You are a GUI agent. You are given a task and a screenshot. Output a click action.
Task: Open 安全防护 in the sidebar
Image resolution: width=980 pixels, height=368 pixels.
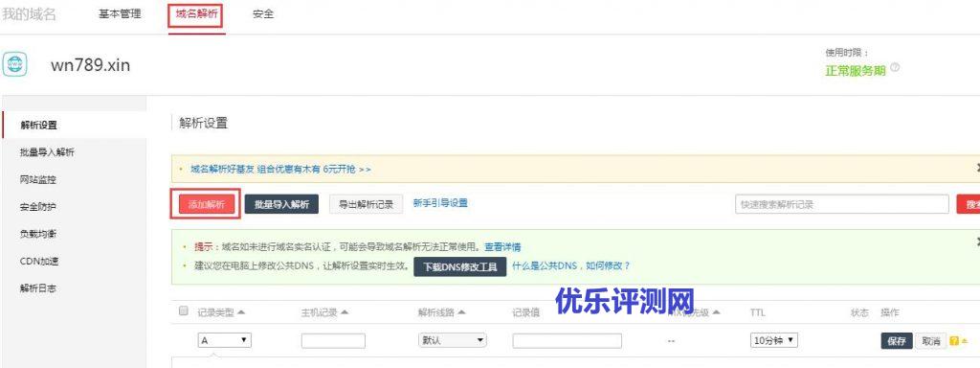pos(38,207)
